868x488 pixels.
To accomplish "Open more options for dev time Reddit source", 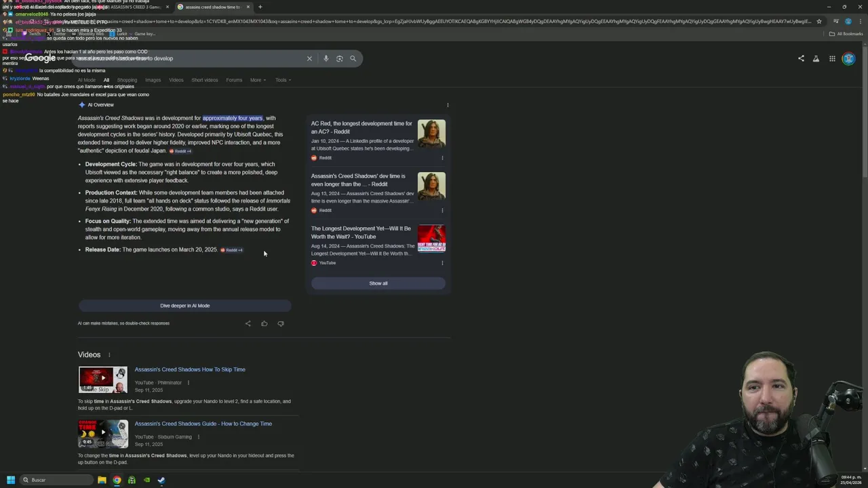I will pyautogui.click(x=442, y=210).
